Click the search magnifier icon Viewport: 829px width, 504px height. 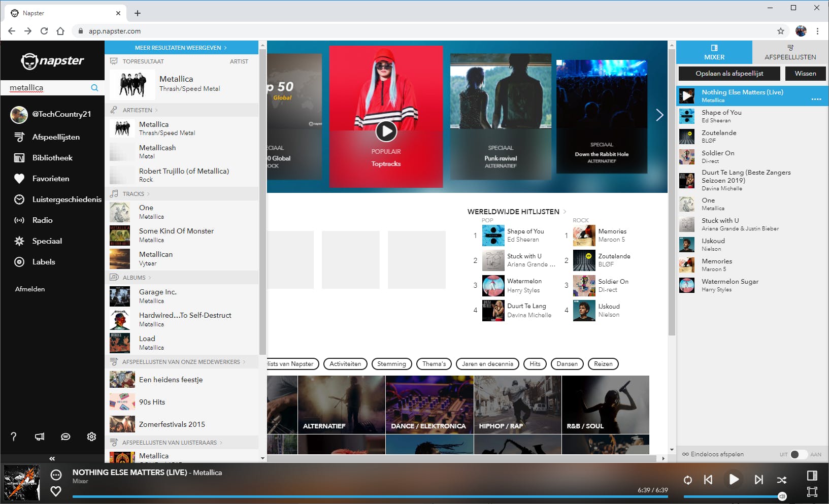[94, 88]
